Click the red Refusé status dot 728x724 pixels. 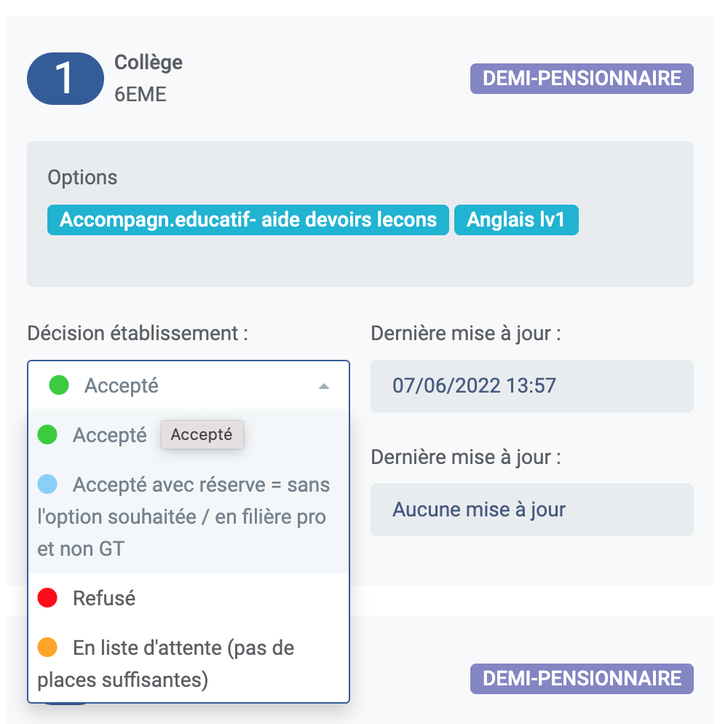47,598
